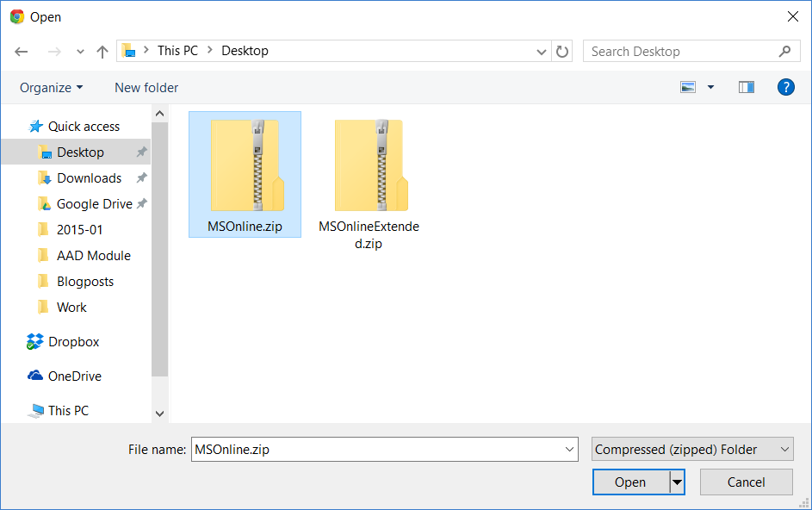Click the Dropbox logo icon
Viewport: 812px width, 510px height.
click(x=34, y=341)
